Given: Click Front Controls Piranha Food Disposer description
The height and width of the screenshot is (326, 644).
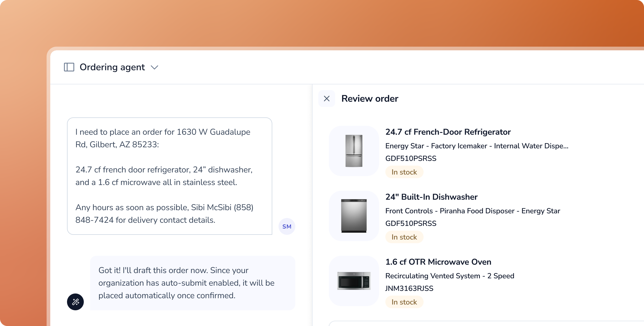Looking at the screenshot, I should (x=473, y=211).
